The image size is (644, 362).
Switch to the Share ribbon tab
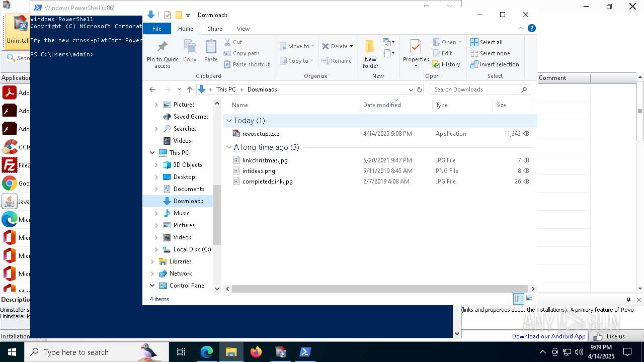215,29
